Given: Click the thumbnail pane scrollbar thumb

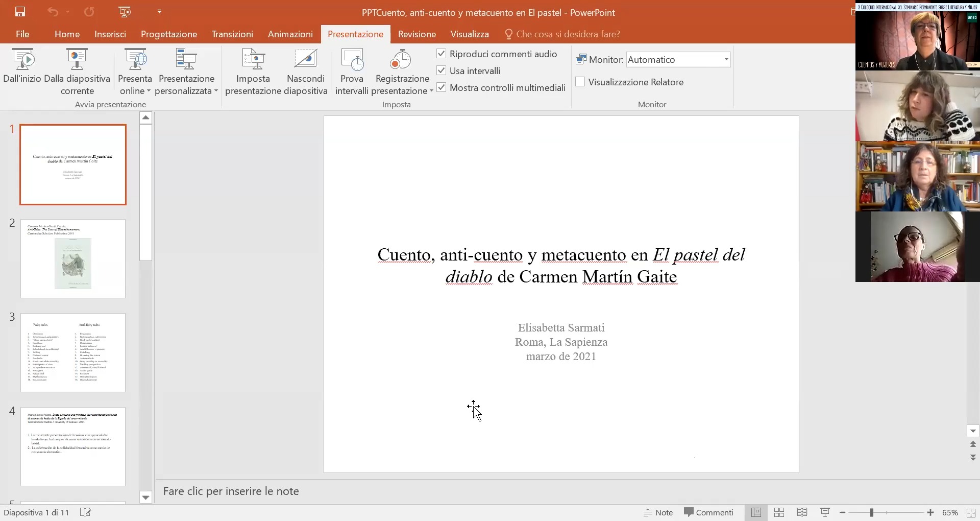Looking at the screenshot, I should (145, 193).
